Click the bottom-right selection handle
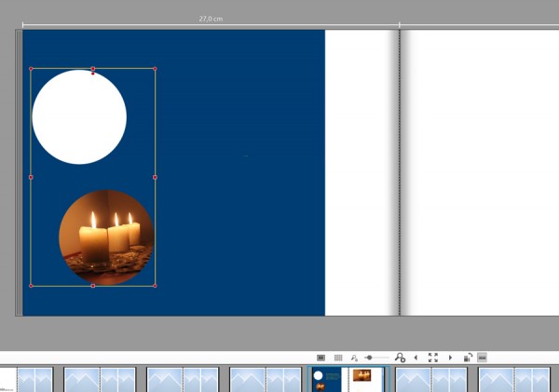This screenshot has width=559, height=392. click(155, 286)
